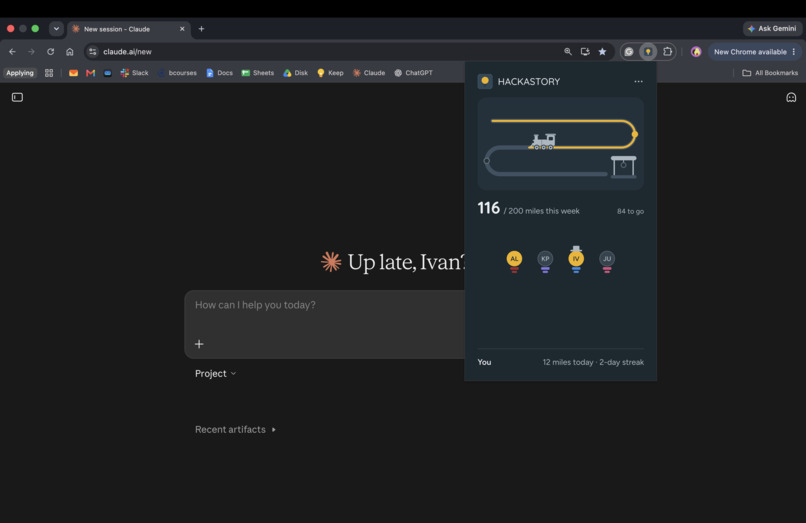
Task: Open the Claude bookmark
Action: click(369, 73)
